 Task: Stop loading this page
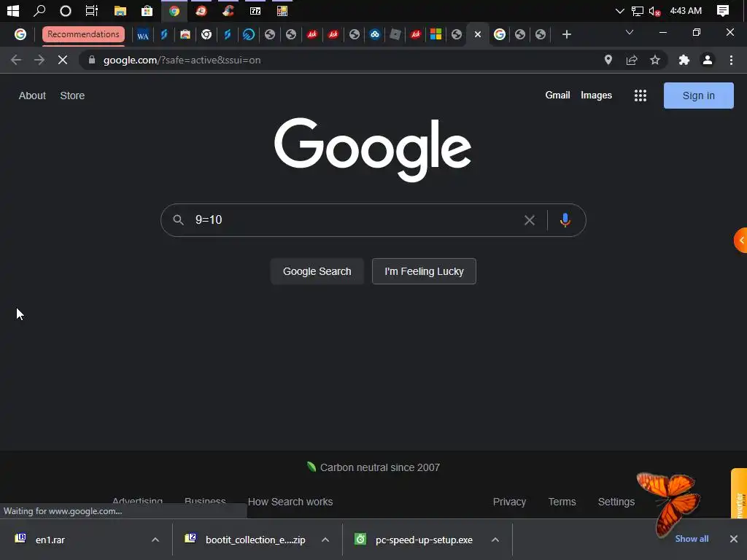[63, 60]
